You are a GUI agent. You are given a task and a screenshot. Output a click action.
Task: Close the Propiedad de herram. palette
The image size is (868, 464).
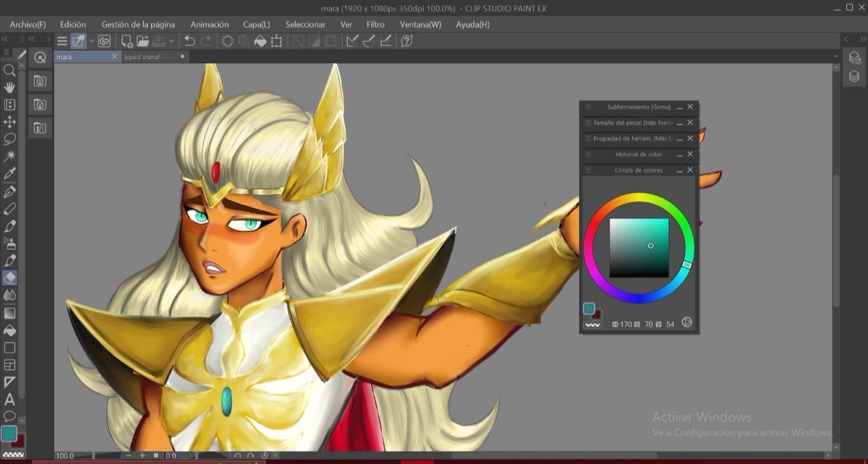(690, 139)
